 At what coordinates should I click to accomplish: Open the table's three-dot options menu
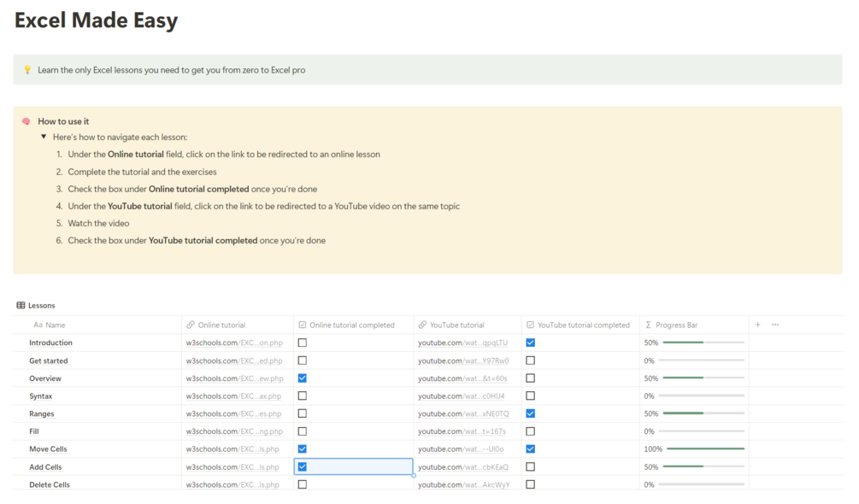click(x=775, y=325)
